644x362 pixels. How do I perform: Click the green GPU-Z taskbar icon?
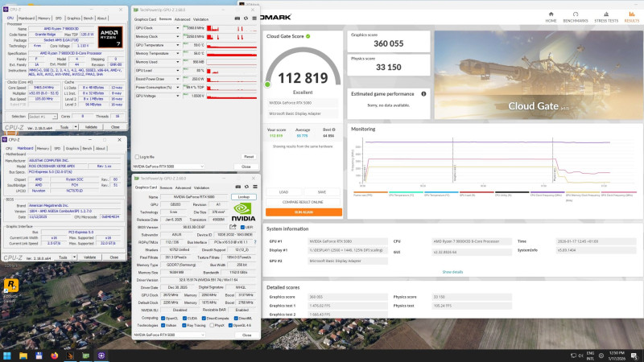pos(85,356)
